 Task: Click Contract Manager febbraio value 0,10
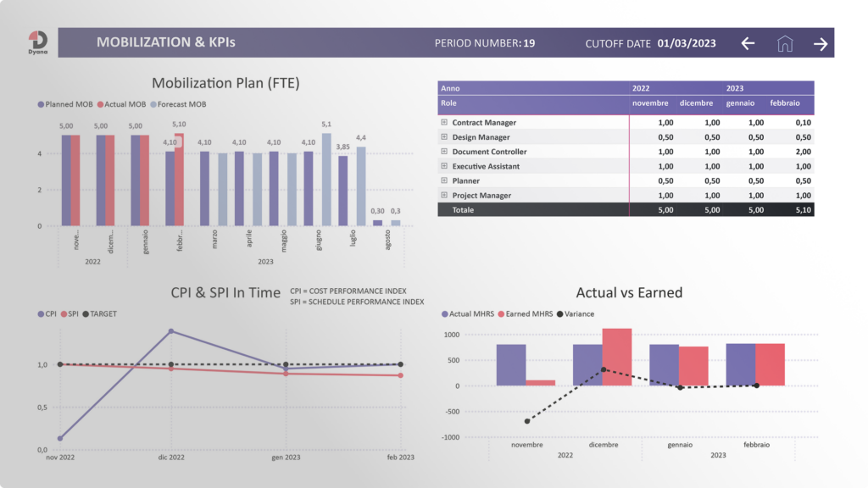coord(803,122)
